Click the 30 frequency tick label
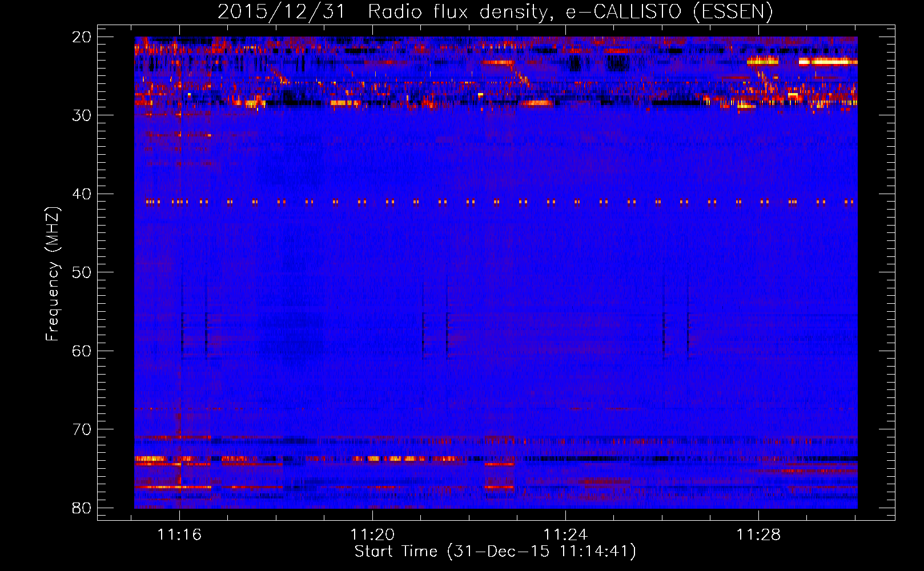 82,115
